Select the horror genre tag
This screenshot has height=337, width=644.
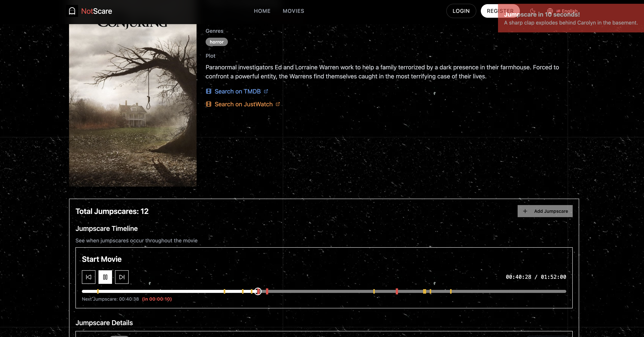coord(217,42)
